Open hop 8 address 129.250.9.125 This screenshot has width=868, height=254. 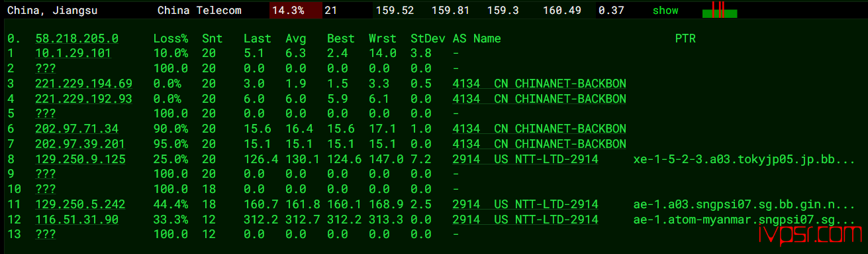(80, 159)
